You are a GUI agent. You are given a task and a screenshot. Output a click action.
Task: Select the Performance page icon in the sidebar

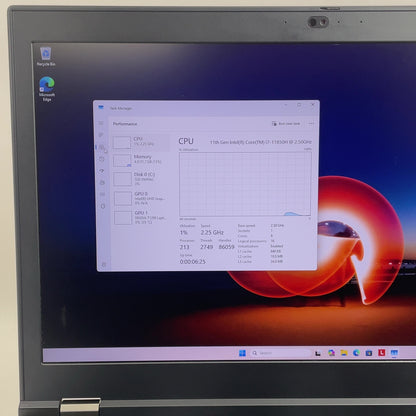102,147
